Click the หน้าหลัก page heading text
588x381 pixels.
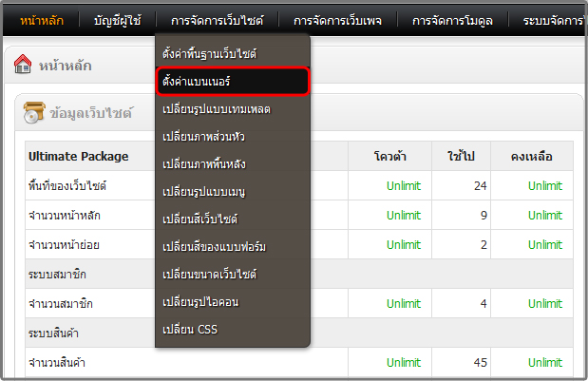pyautogui.click(x=66, y=66)
